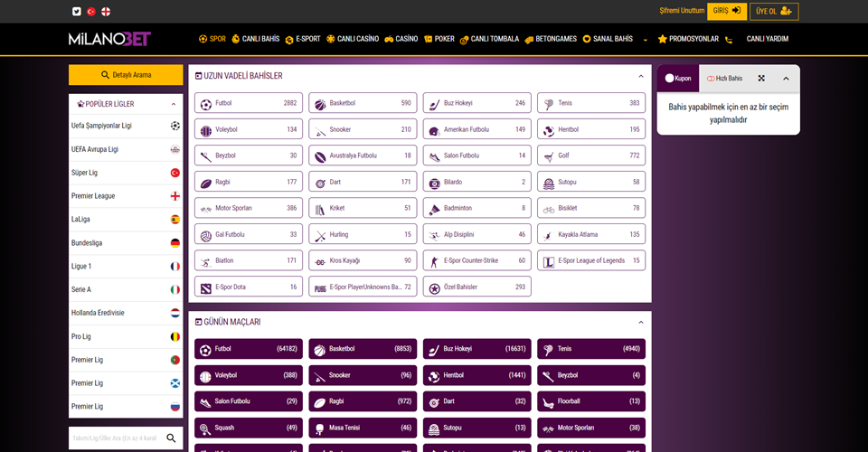Image resolution: width=868 pixels, height=452 pixels.
Task: Open today's Squash (49) matches
Action: (249, 428)
